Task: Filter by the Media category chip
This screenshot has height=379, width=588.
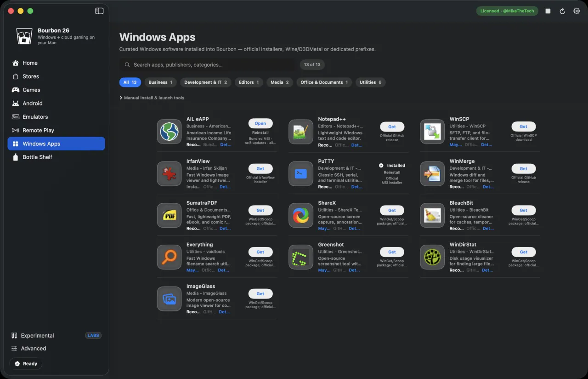Action: click(x=280, y=82)
